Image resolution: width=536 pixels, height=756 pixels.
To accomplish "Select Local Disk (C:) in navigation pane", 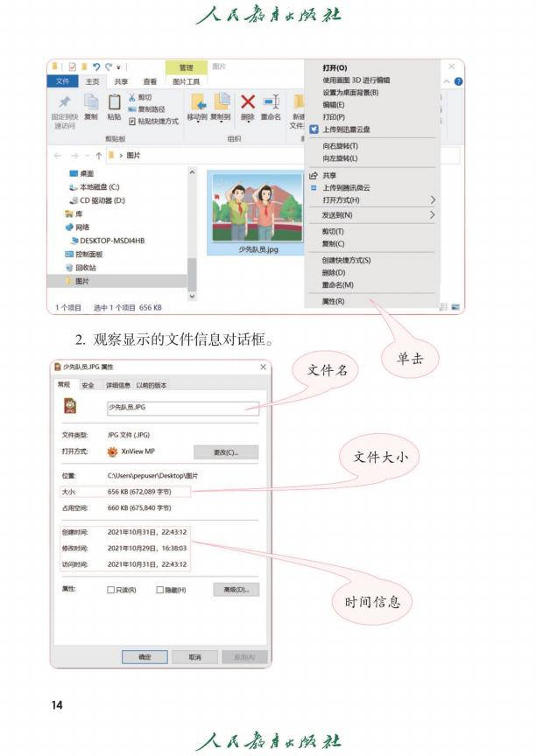I will 95,187.
